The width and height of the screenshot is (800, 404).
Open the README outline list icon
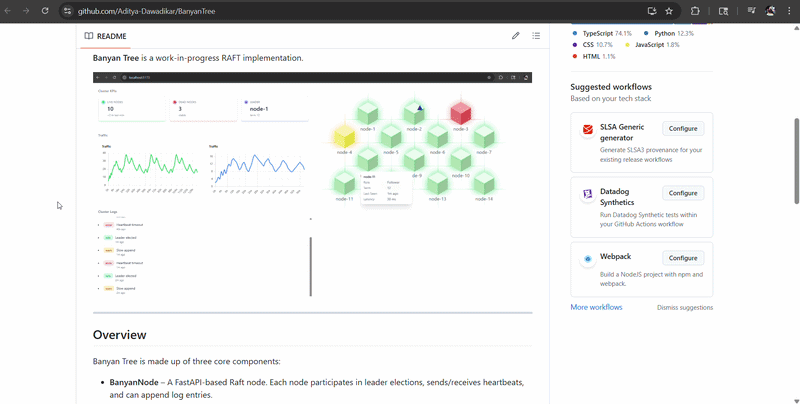click(x=536, y=35)
